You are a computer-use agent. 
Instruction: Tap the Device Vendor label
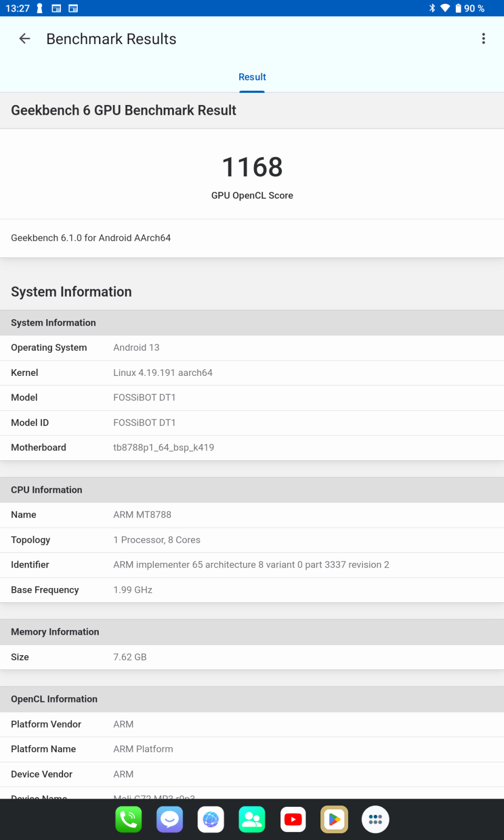click(41, 774)
